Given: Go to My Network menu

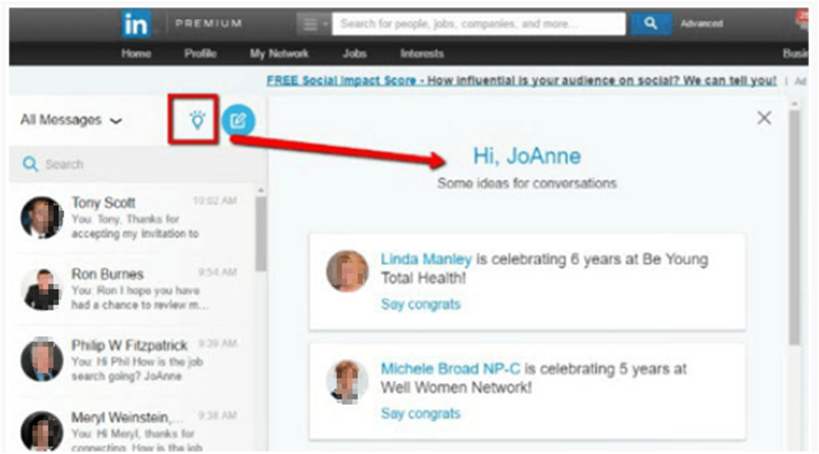Looking at the screenshot, I should 279,54.
